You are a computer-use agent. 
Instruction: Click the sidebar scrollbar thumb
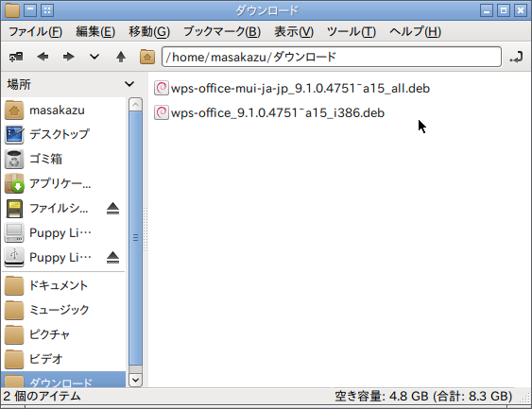click(135, 238)
